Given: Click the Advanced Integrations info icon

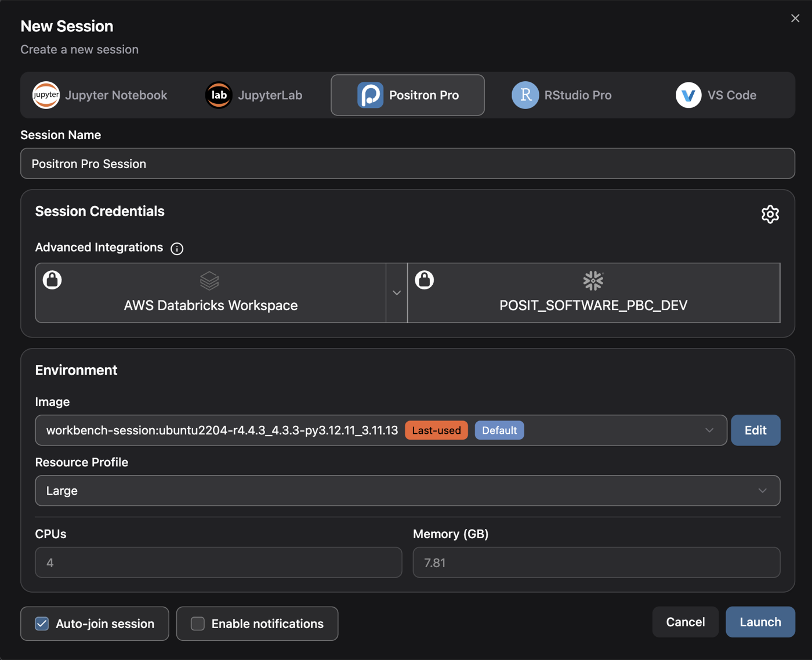Looking at the screenshot, I should tap(177, 249).
